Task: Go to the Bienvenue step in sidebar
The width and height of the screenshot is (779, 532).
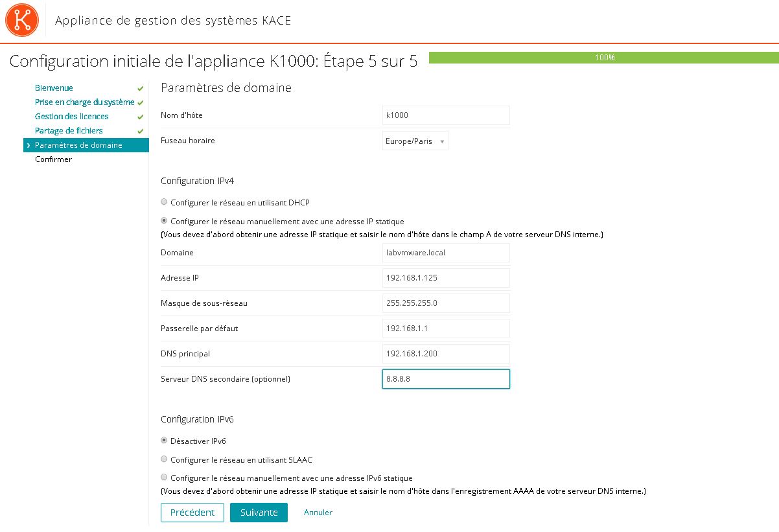Action: pyautogui.click(x=54, y=88)
